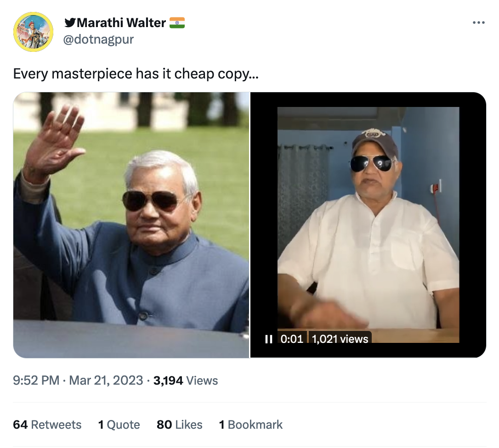Click the 64 Retweets link
Viewport: 499px width, 448px height.
(47, 424)
